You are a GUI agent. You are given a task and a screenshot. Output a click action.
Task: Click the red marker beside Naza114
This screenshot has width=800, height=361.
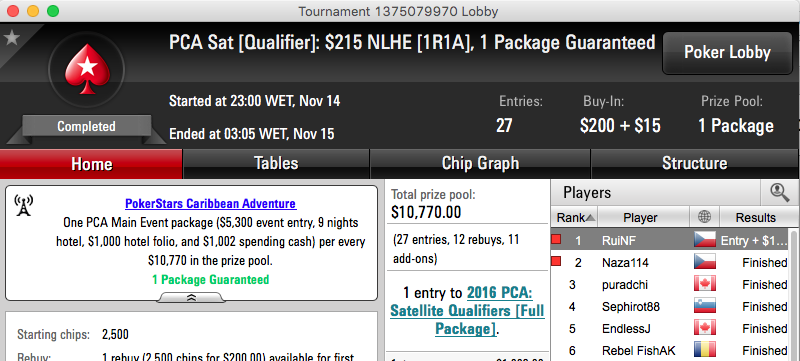pyautogui.click(x=556, y=262)
